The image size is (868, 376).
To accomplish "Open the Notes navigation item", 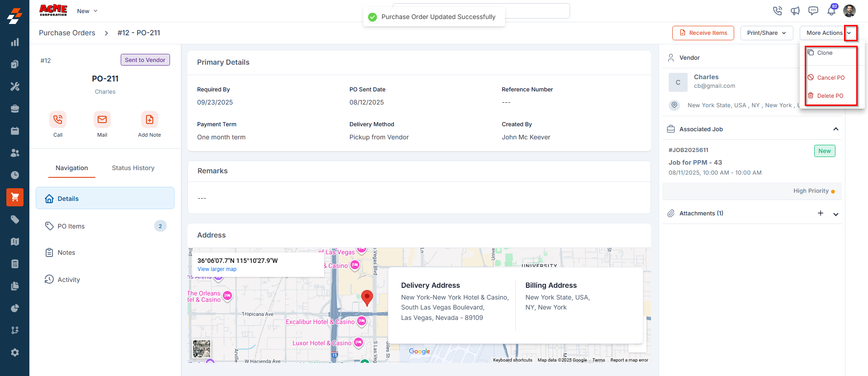I will pyautogui.click(x=105, y=252).
